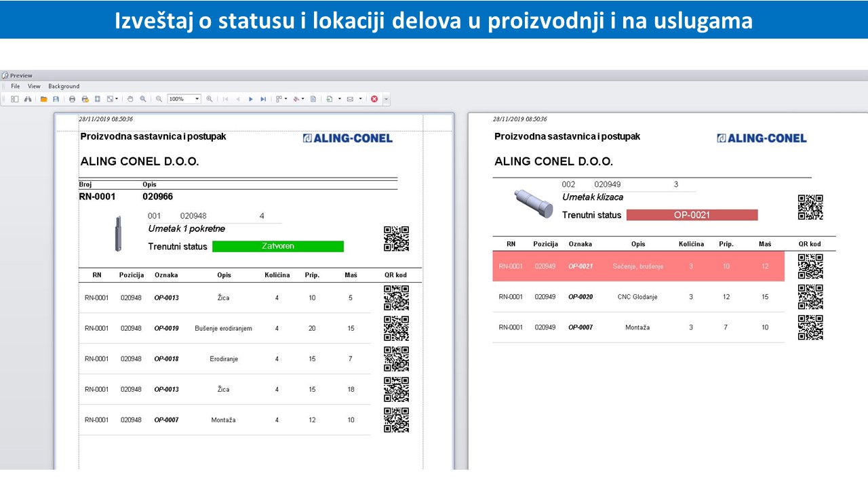Screen dimensions: 868x488
Task: Click the Save diskette icon
Action: (56, 99)
